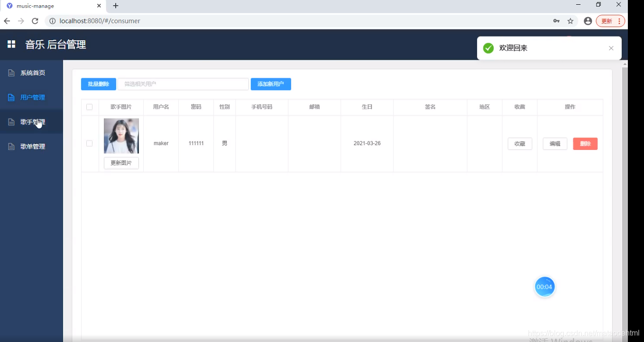Close the music-manage browser tab
The width and height of the screenshot is (644, 342).
coord(99,6)
